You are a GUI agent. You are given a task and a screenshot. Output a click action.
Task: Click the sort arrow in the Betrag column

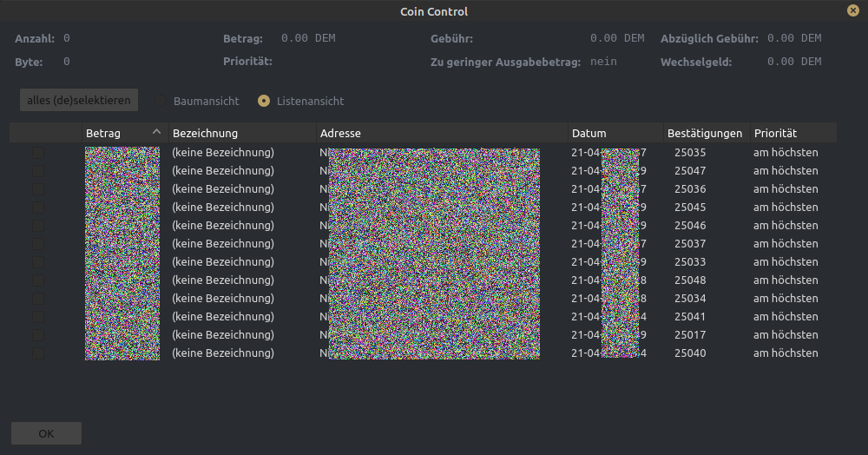click(x=156, y=132)
